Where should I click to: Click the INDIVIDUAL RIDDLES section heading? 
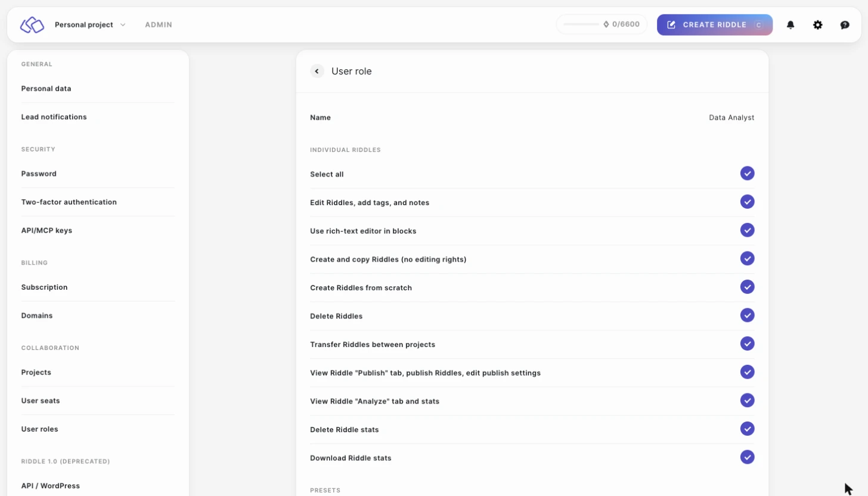pyautogui.click(x=345, y=150)
